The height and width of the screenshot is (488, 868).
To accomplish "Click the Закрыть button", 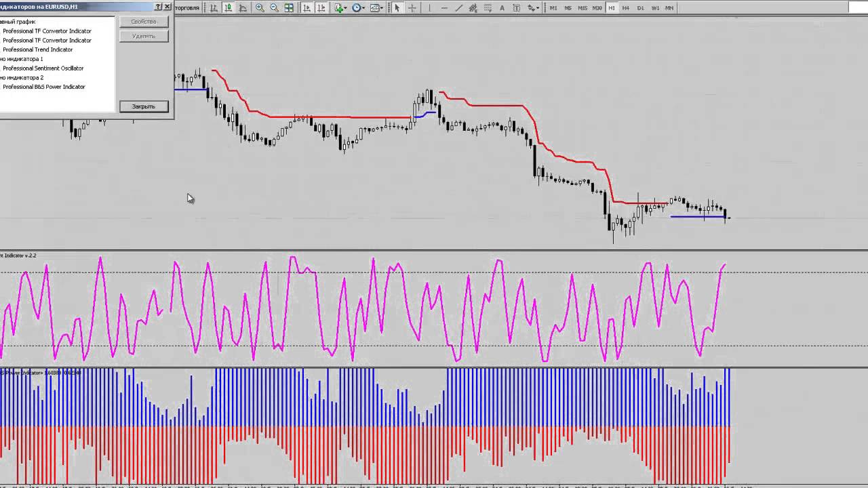I will coord(144,106).
